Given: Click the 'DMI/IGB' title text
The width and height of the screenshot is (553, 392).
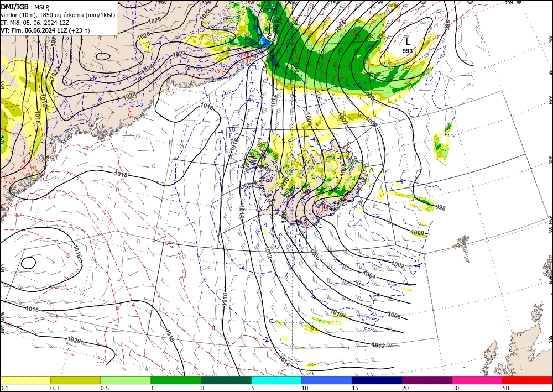Looking at the screenshot, I should point(14,6).
